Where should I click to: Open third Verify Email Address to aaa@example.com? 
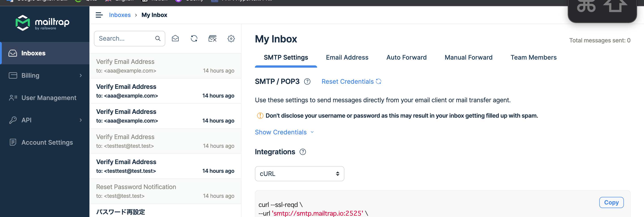[165, 116]
